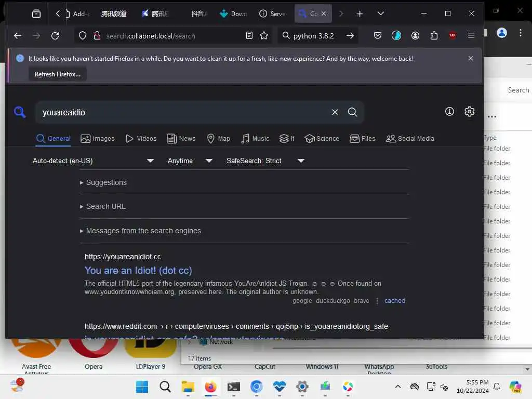Open notifications bell in system tray

tap(497, 387)
